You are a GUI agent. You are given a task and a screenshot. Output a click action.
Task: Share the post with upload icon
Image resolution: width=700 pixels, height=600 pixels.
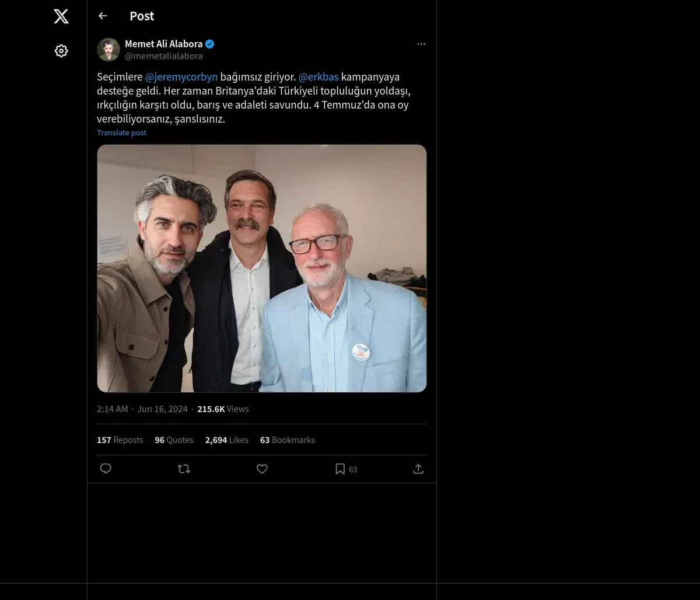click(x=418, y=469)
